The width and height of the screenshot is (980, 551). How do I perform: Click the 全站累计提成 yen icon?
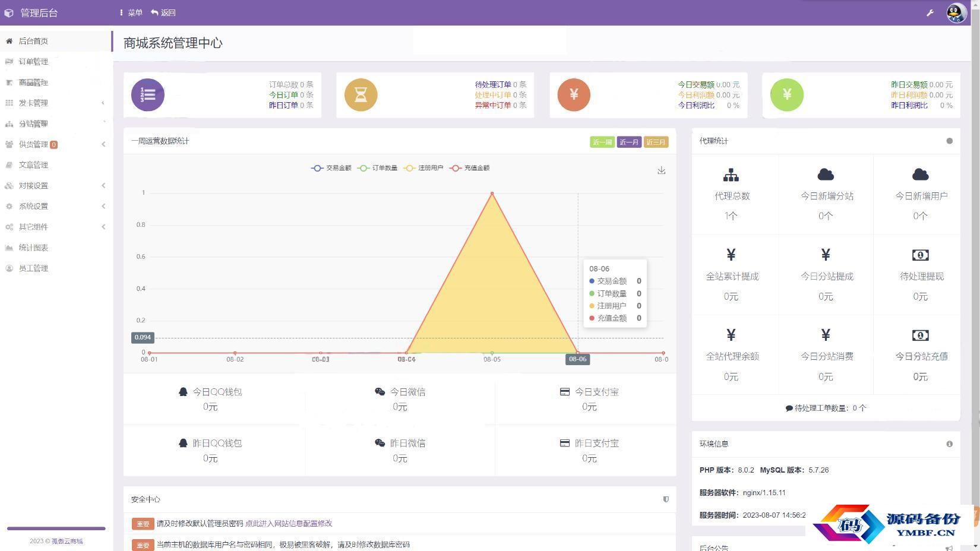pos(731,255)
